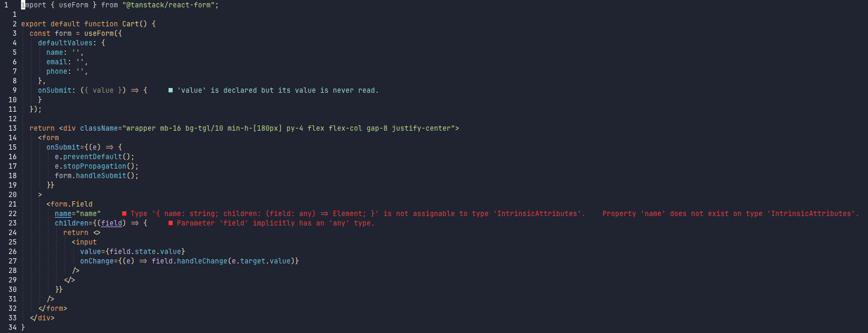Click the Cart function name

[x=131, y=24]
